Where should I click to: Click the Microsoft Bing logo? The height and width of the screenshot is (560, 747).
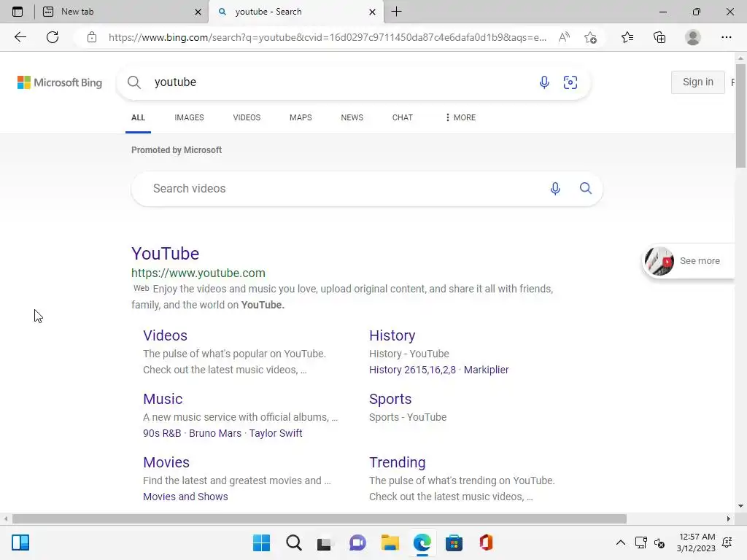60,82
